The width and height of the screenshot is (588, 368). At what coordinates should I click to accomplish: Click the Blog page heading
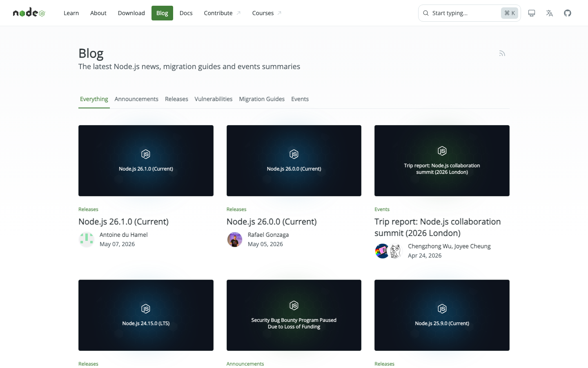[91, 54]
